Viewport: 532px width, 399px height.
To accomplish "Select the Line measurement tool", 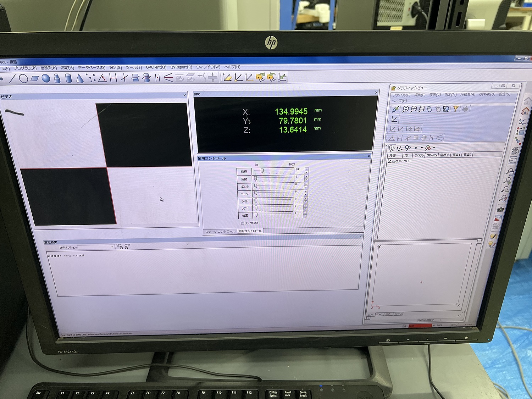I will coord(12,78).
